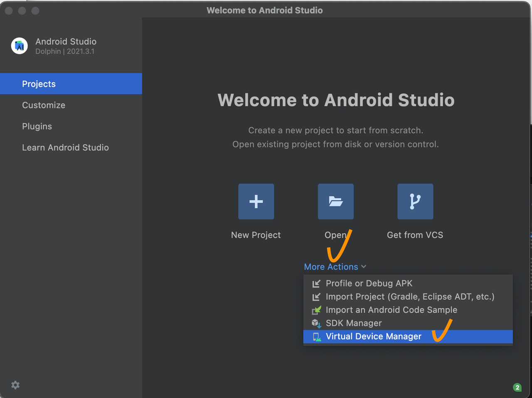Collapse the More Actions dropdown
Image resolution: width=532 pixels, height=398 pixels.
pos(335,267)
